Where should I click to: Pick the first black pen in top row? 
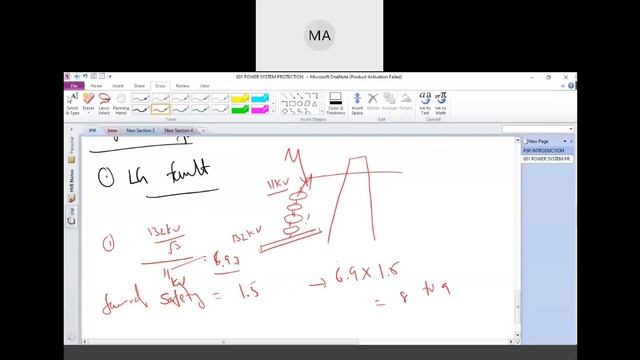(x=140, y=98)
